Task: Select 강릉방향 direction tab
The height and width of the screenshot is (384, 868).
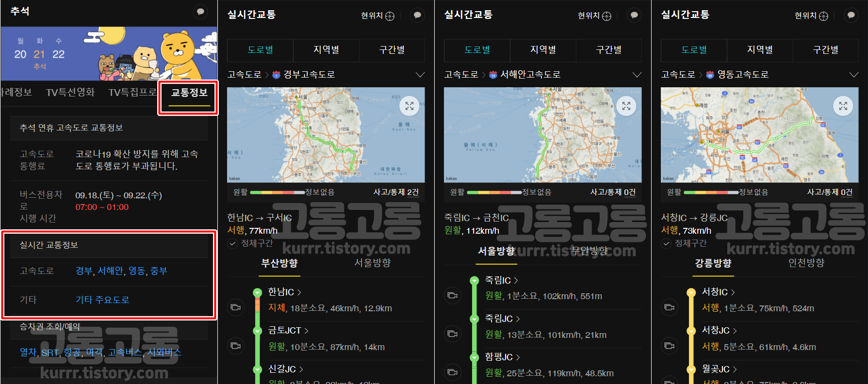Action: pos(713,263)
